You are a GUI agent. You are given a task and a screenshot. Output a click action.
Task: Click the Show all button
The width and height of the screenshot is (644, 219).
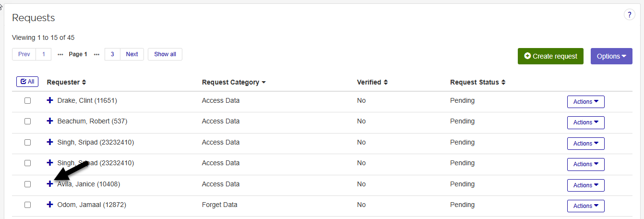coord(165,54)
